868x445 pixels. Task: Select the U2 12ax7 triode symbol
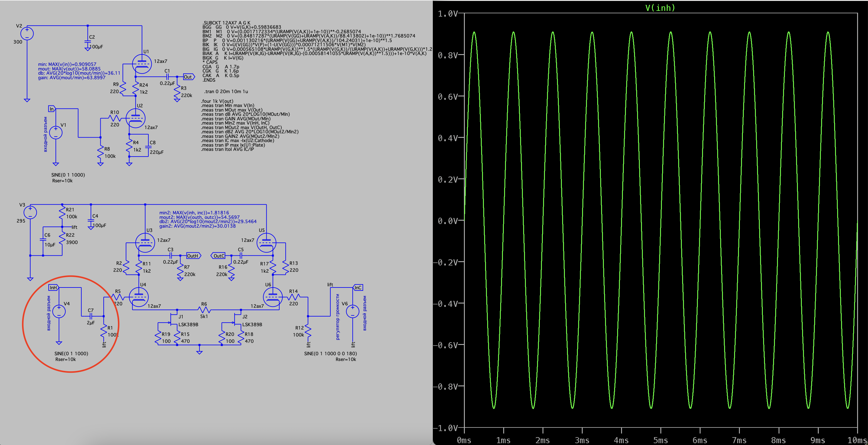(x=135, y=118)
